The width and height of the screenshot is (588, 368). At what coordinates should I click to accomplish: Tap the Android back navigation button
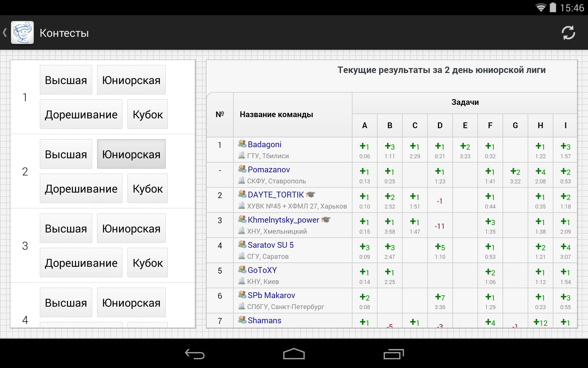(195, 354)
